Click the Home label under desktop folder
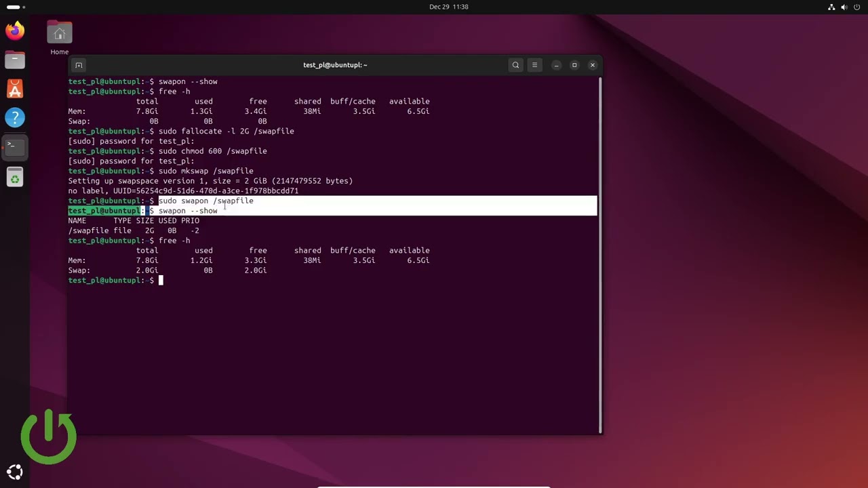 (x=60, y=52)
